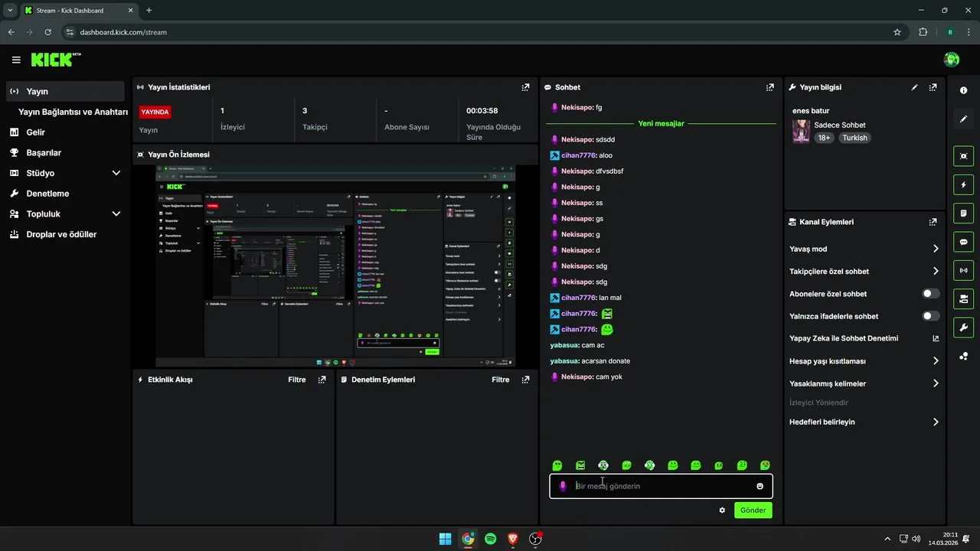Click the three-dots icon at the right sidebar bottom
The height and width of the screenshot is (551, 980).
963,357
